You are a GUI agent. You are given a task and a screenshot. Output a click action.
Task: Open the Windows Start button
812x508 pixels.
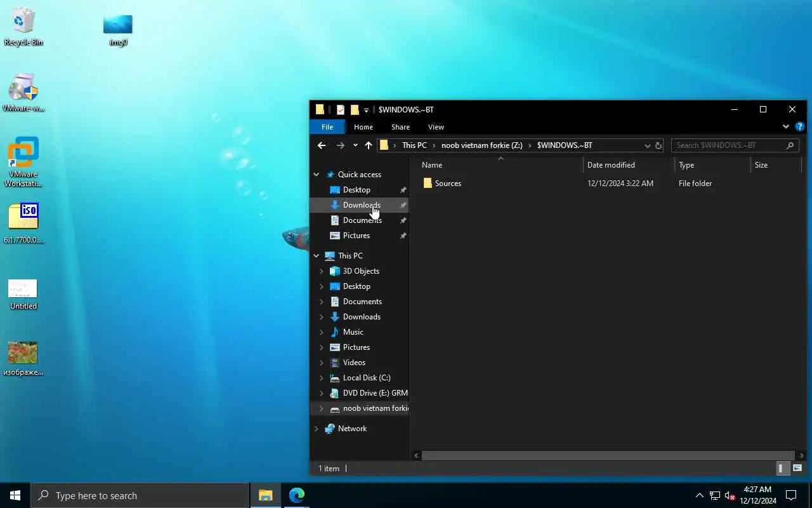coord(15,495)
